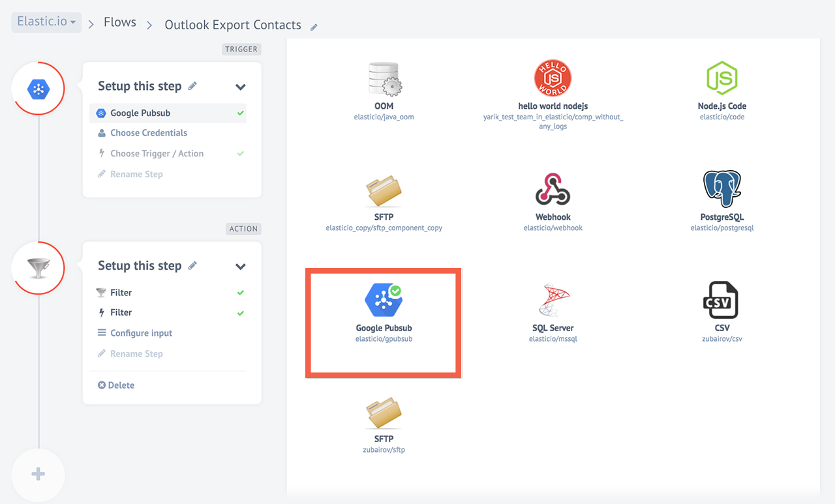Collapse the trigger step panel chevron
This screenshot has height=504, width=835.
point(241,87)
